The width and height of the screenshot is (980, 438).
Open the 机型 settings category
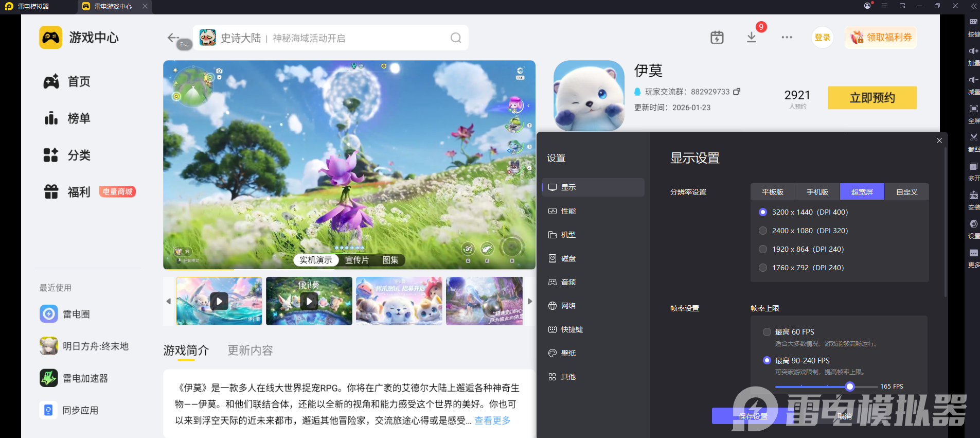pyautogui.click(x=593, y=235)
